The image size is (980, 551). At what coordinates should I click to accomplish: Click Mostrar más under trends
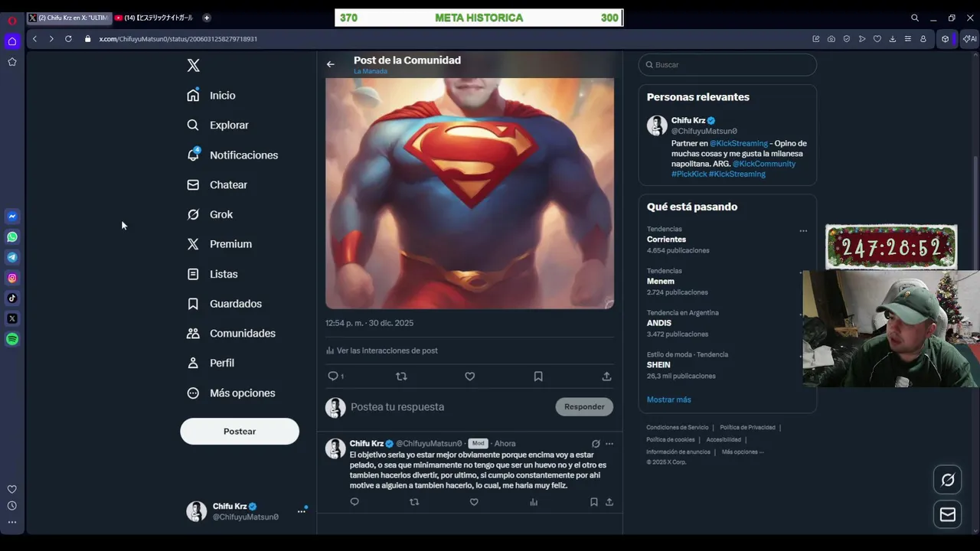pyautogui.click(x=668, y=399)
